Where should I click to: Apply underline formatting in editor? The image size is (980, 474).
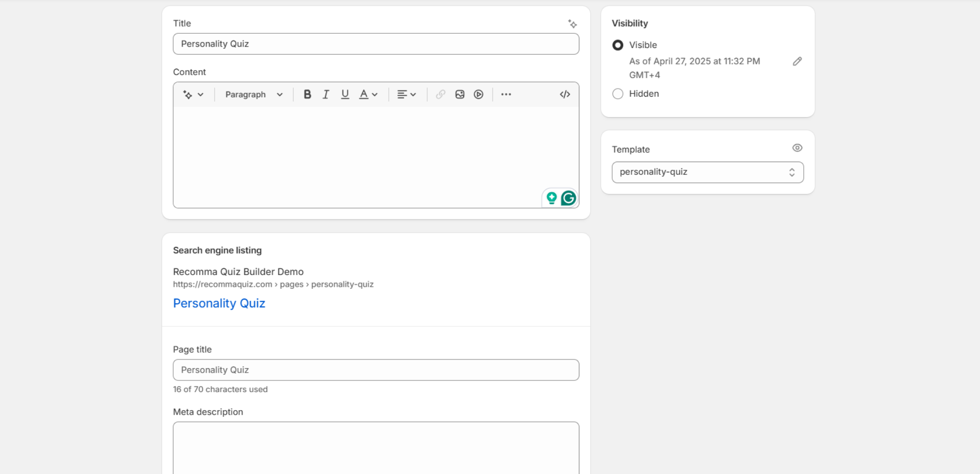click(x=345, y=95)
